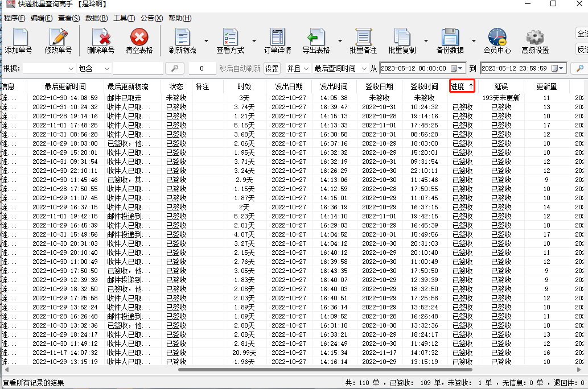Click the query magnifier at the right edge
Viewport: 588px width, 389px height.
click(x=579, y=68)
